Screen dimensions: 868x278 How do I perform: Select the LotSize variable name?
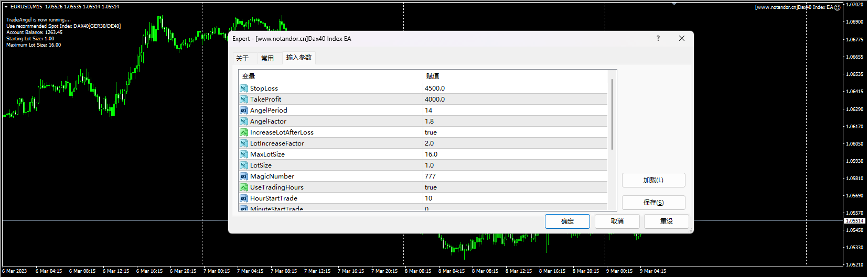[x=261, y=165]
